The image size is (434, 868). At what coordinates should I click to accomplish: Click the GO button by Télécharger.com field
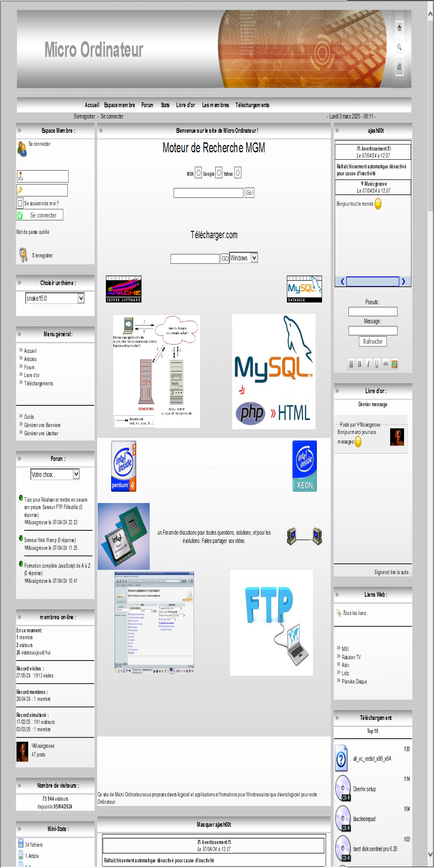(225, 259)
